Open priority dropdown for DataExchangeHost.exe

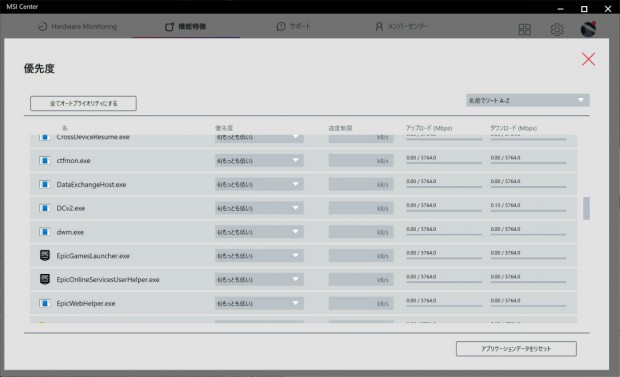(x=259, y=184)
